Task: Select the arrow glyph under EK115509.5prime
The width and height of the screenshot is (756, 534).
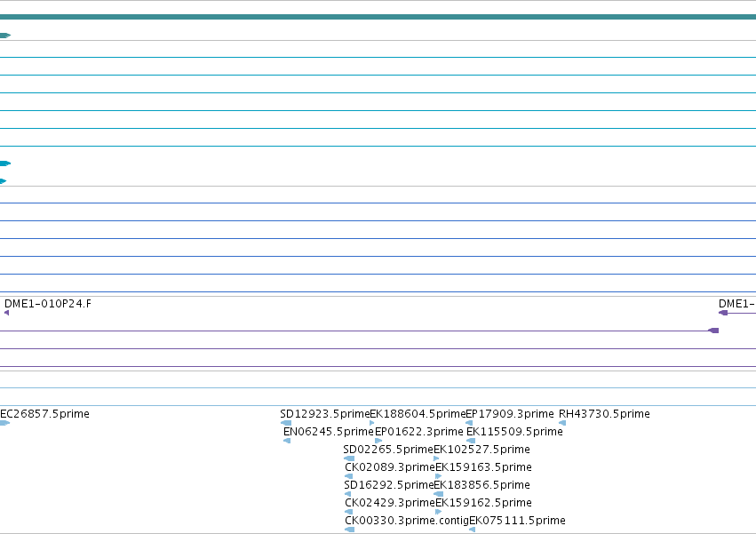Action: pos(471,441)
